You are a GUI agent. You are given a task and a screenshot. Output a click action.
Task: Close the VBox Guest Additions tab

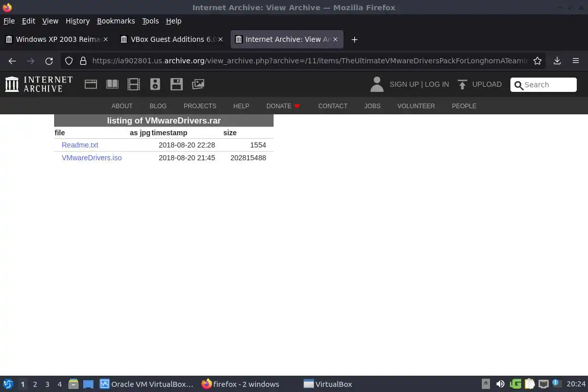pyautogui.click(x=220, y=39)
